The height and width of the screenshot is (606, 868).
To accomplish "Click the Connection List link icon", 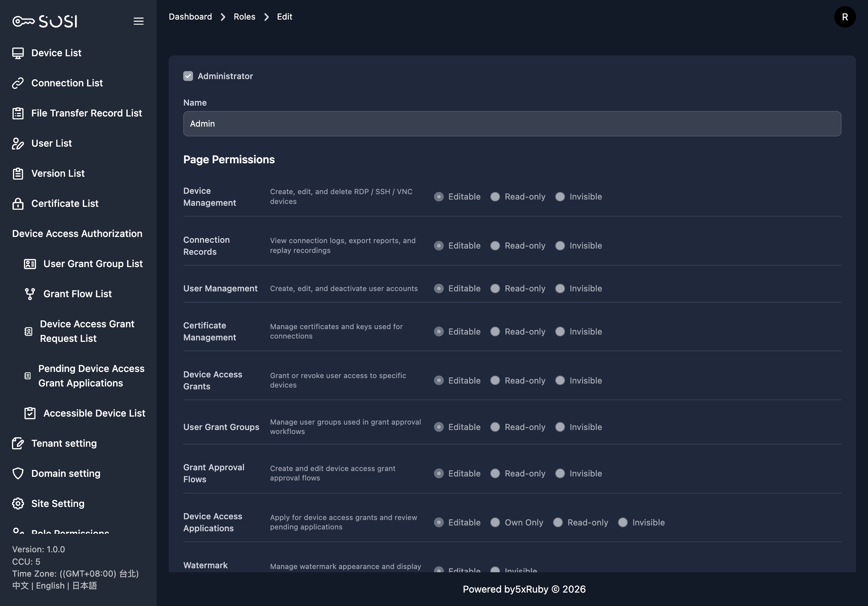I will [18, 83].
